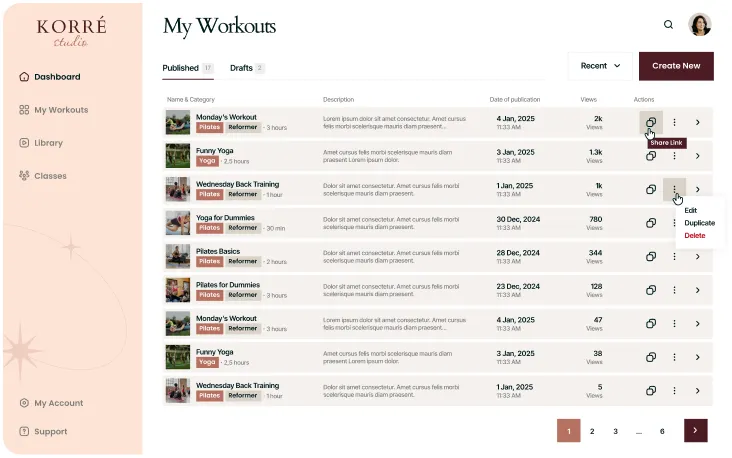Select Duplicate in the context menu
The width and height of the screenshot is (732, 458).
pyautogui.click(x=699, y=223)
